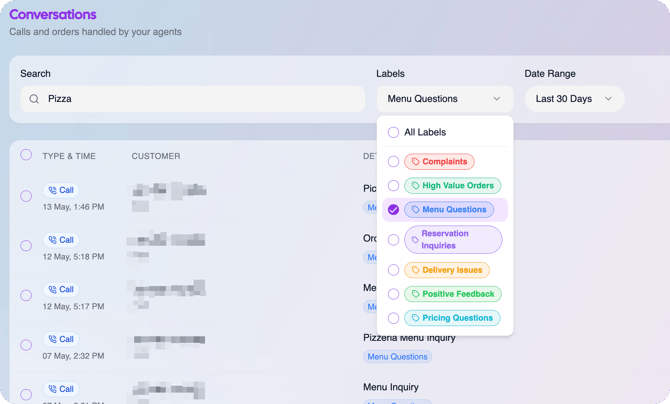Click the Call icon for 13 May 1:46 PM
The height and width of the screenshot is (404, 670).
click(x=53, y=190)
